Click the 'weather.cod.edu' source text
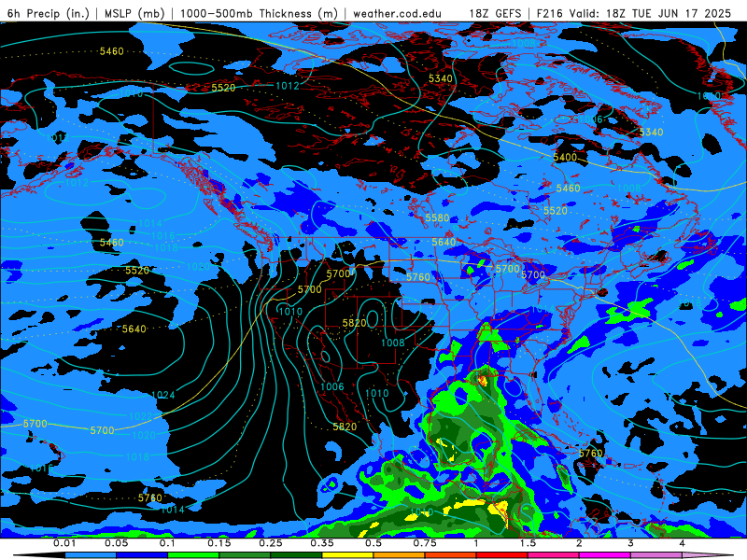Screen dimensions: 747x560 397,13
